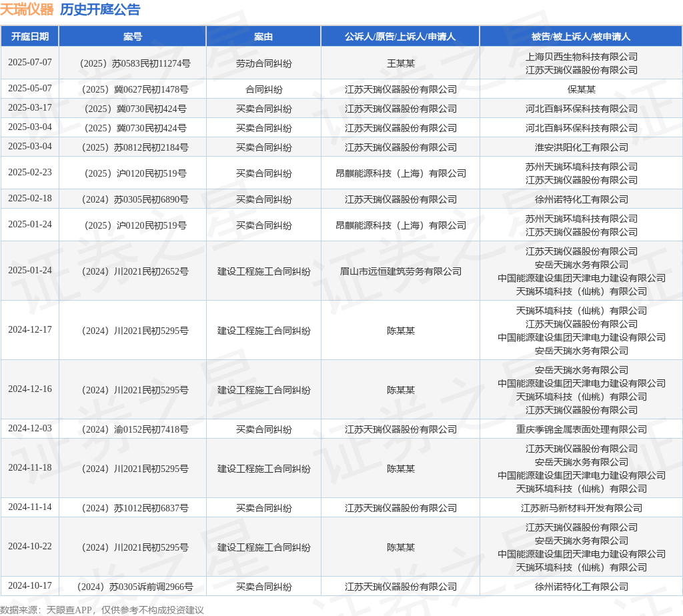Click the date cell 2024-12-03
Viewport: 683px width, 616px height.
(x=29, y=429)
